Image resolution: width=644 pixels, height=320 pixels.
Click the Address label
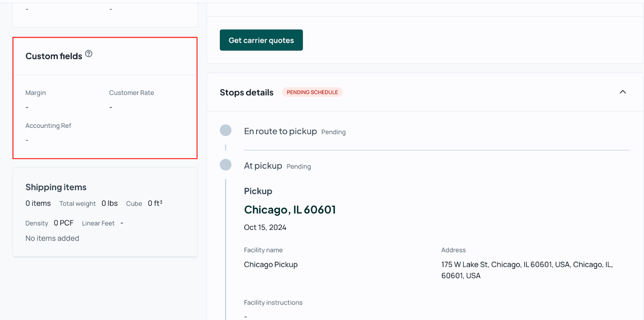point(454,250)
